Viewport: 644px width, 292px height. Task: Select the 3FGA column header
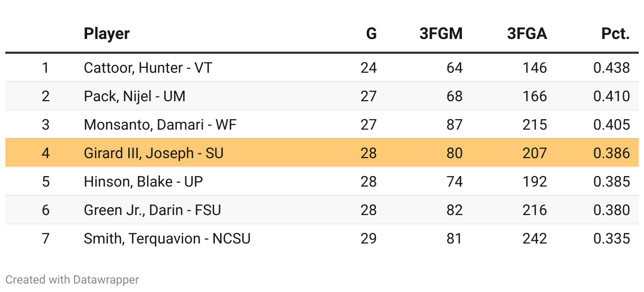click(526, 34)
